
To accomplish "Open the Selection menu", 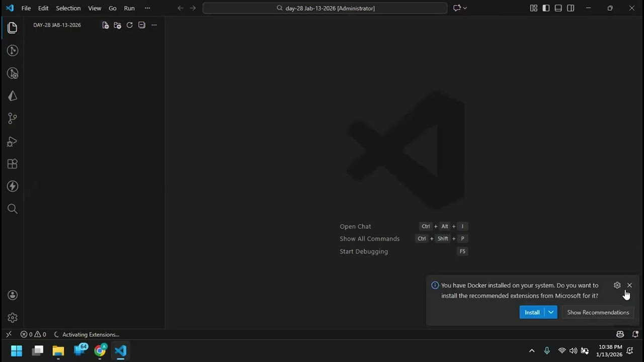I will [x=68, y=8].
